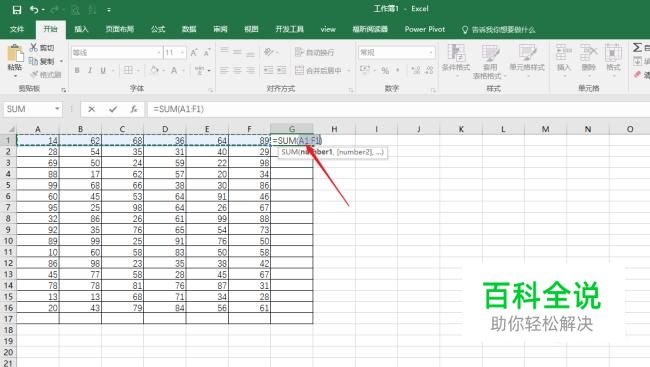
Task: Toggle italic formatting
Action: click(90, 70)
